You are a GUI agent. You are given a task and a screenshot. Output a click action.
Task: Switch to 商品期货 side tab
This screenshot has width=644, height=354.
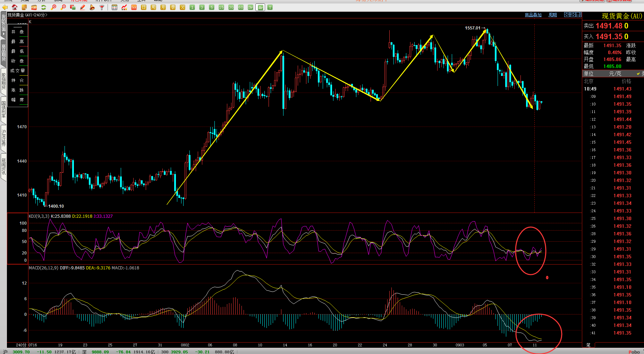(x=3, y=53)
